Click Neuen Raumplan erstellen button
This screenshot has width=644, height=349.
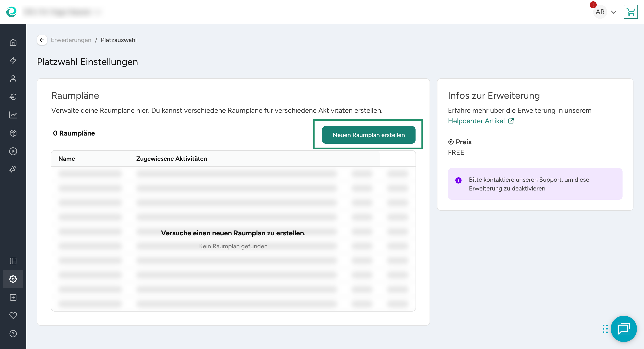[x=368, y=135]
